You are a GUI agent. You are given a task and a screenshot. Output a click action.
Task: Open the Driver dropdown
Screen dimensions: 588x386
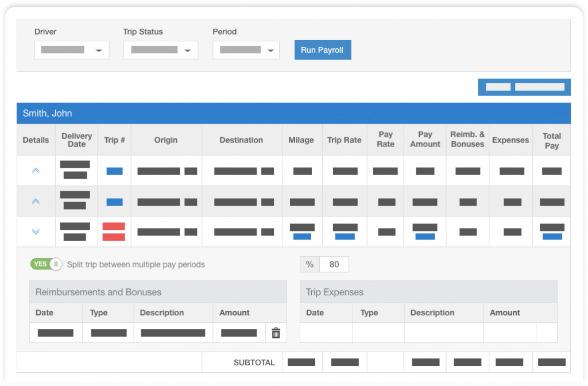click(72, 50)
